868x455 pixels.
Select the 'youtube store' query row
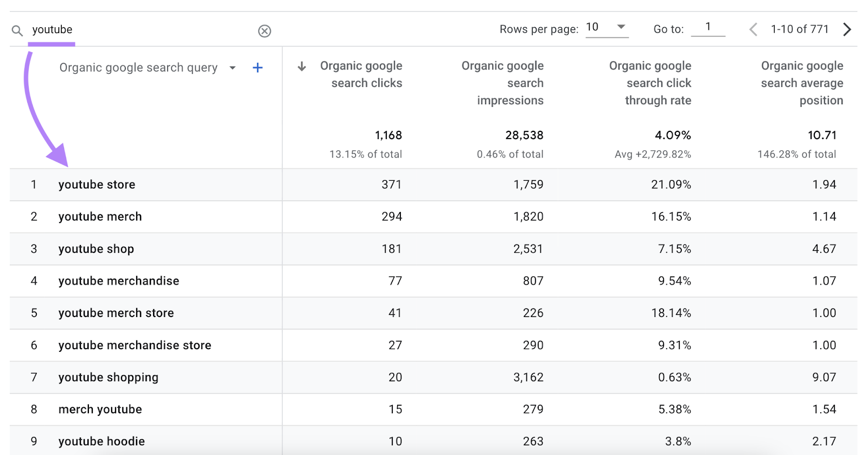click(x=433, y=185)
